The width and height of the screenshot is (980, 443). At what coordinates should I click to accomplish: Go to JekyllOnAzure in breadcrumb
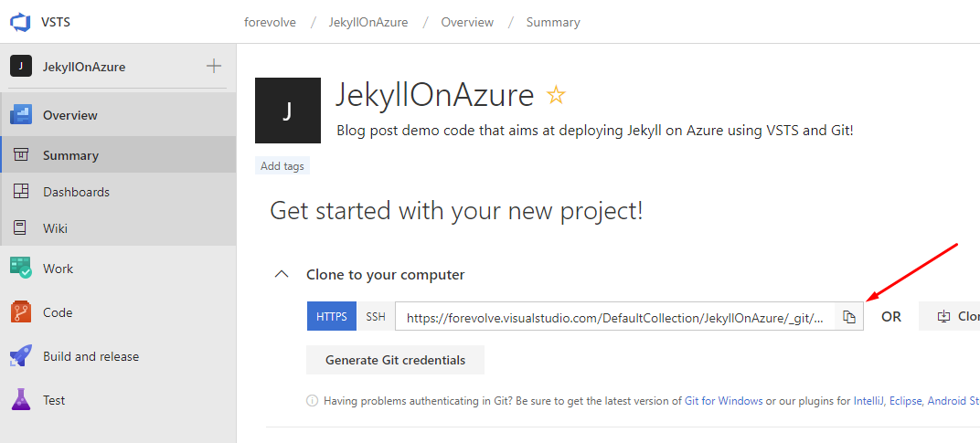pyautogui.click(x=368, y=23)
